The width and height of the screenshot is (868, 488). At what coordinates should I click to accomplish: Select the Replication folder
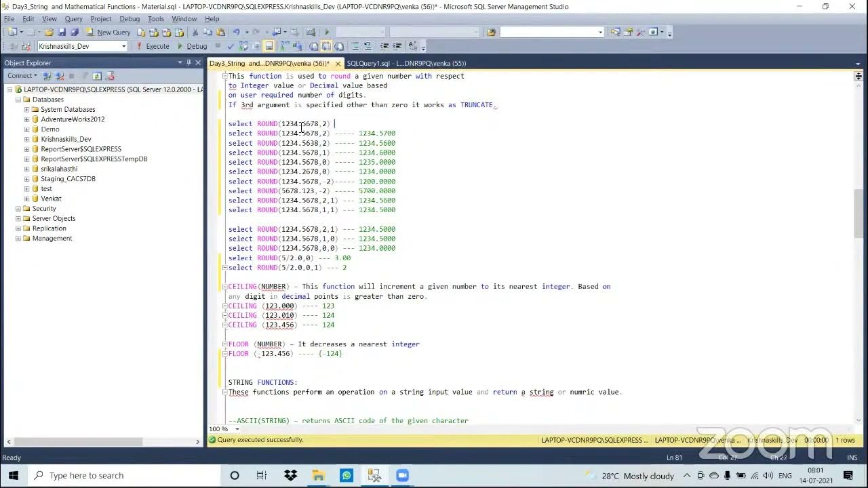pos(49,228)
